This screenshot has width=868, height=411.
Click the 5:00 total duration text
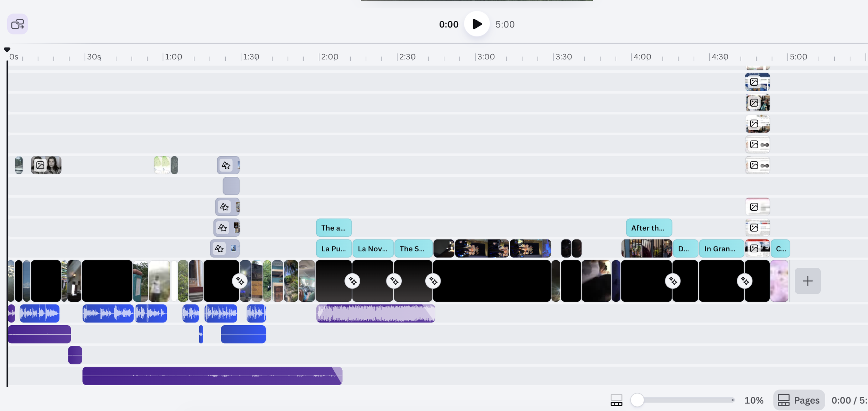[x=505, y=24]
